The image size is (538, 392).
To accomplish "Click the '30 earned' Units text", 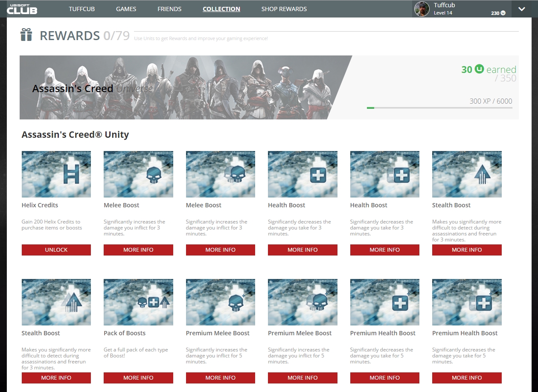I will (x=489, y=69).
